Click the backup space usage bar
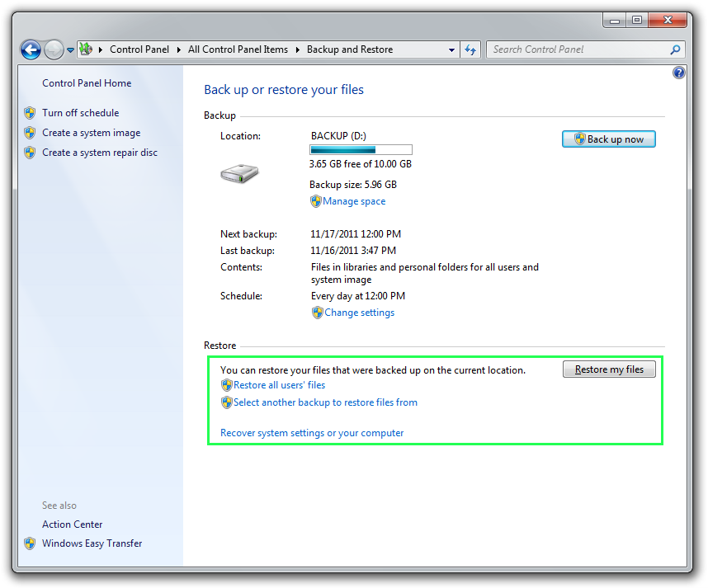Viewport: 708px width, 588px height. (360, 149)
